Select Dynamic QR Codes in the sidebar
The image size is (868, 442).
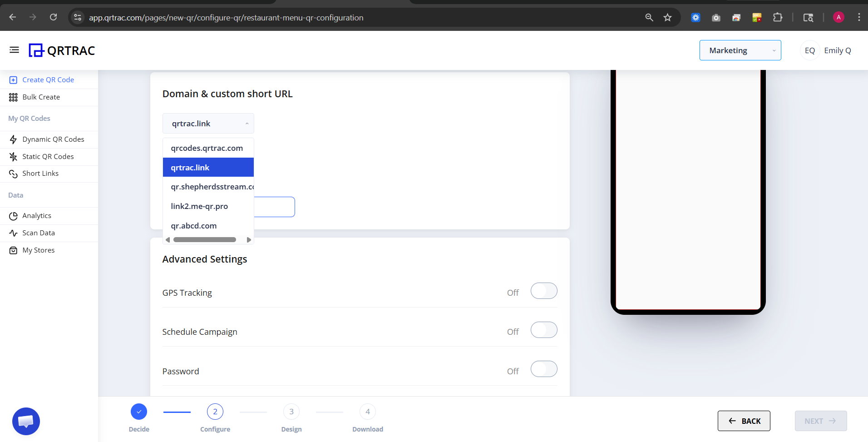53,139
